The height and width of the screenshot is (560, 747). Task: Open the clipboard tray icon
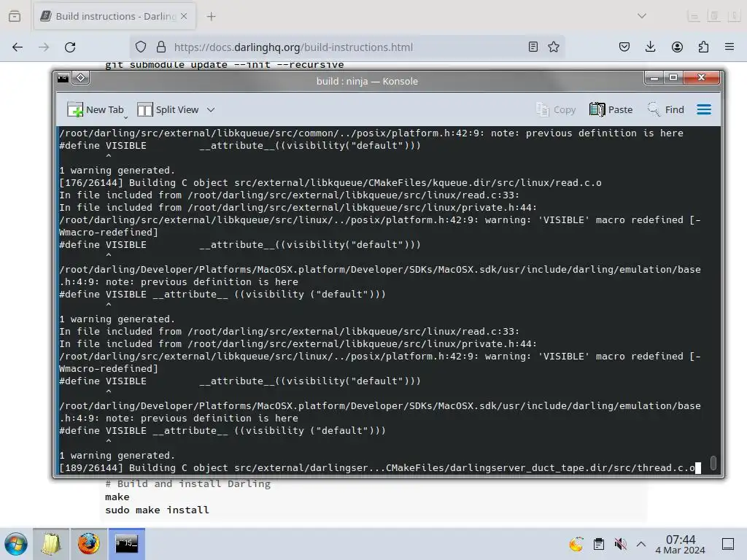click(599, 544)
